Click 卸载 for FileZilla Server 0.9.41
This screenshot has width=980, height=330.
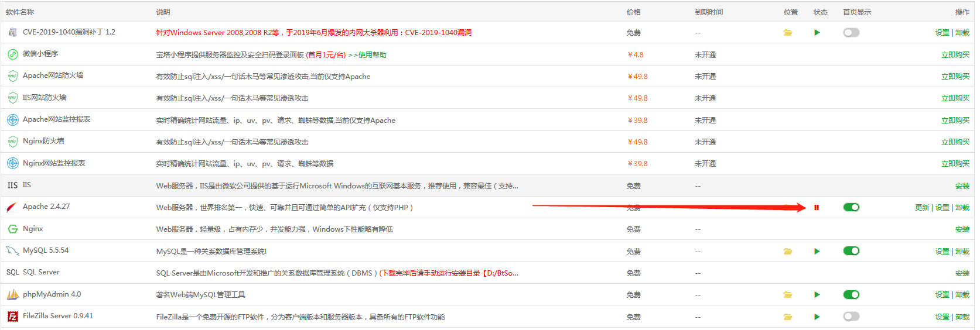coord(962,317)
